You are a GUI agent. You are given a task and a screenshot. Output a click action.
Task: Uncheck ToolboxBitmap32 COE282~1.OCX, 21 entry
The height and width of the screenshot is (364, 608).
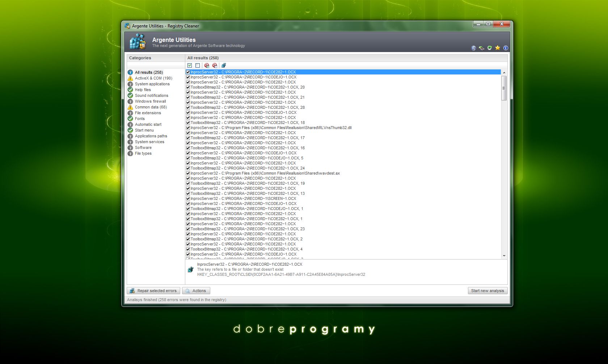tap(188, 97)
